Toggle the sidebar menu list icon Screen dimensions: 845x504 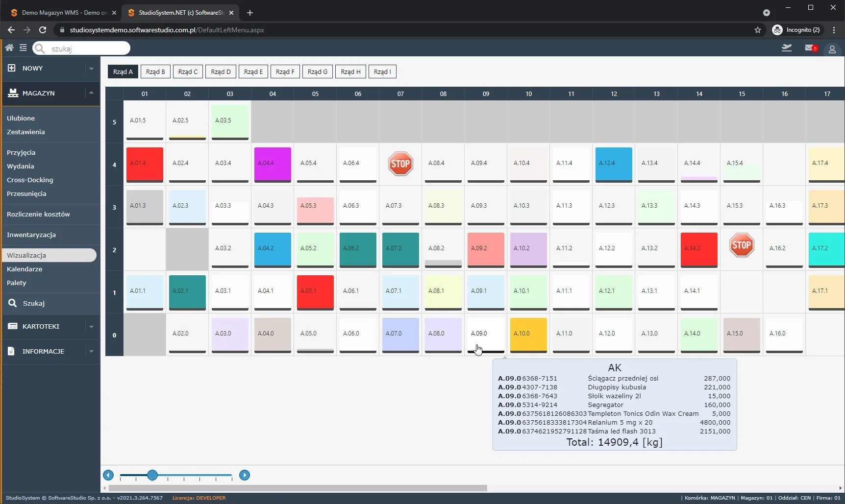(x=23, y=48)
